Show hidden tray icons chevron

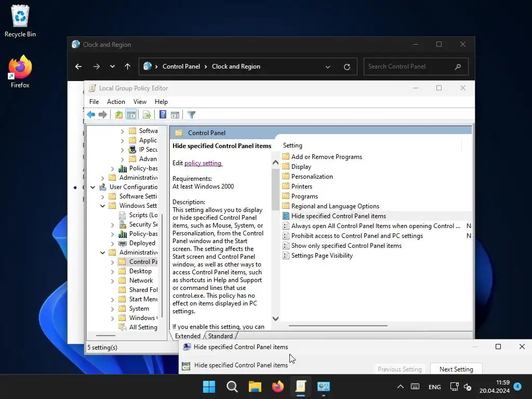click(x=401, y=387)
